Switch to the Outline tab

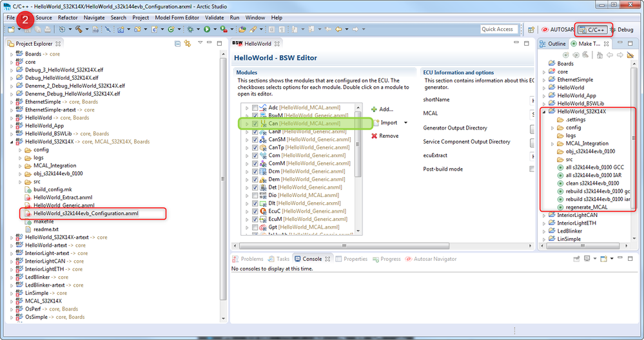(553, 44)
